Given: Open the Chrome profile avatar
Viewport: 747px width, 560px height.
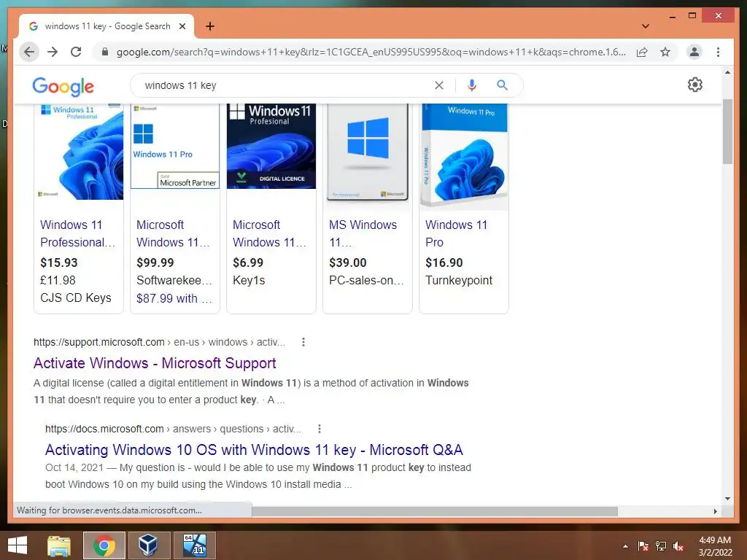Looking at the screenshot, I should coord(694,52).
